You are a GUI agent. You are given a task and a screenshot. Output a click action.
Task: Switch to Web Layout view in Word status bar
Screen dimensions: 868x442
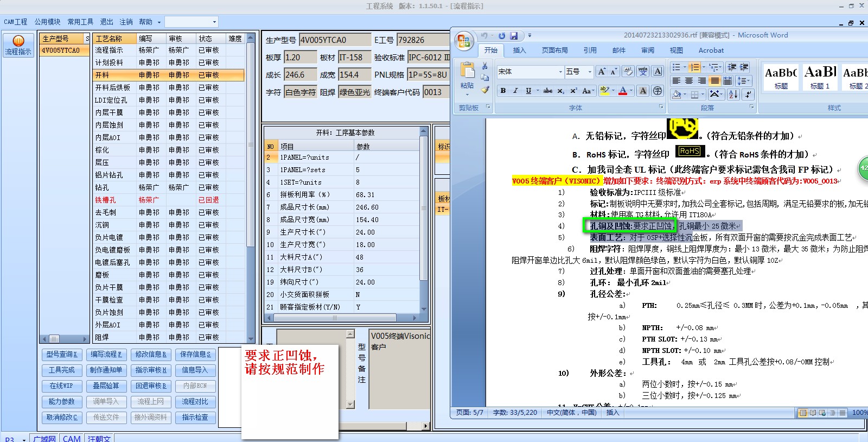(822, 413)
